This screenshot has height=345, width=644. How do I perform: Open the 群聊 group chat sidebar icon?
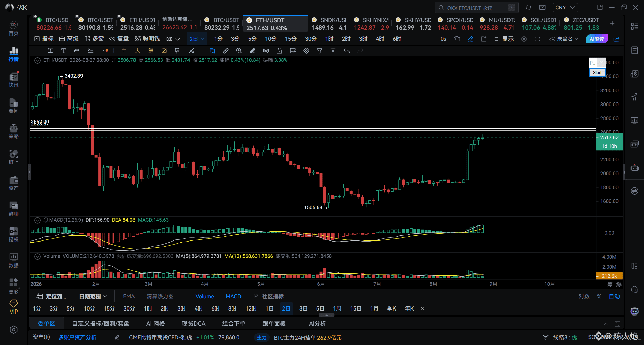pyautogui.click(x=14, y=209)
